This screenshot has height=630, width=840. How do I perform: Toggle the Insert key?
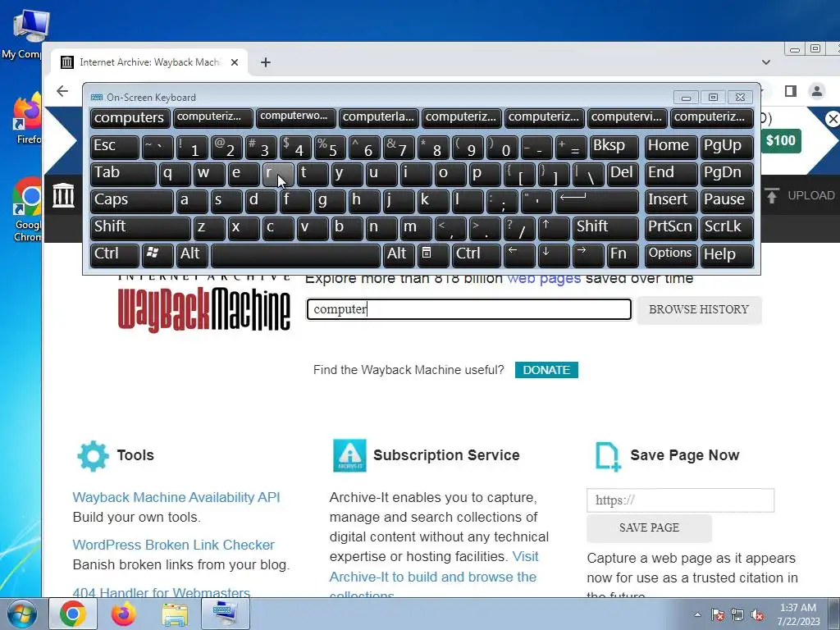pos(671,201)
